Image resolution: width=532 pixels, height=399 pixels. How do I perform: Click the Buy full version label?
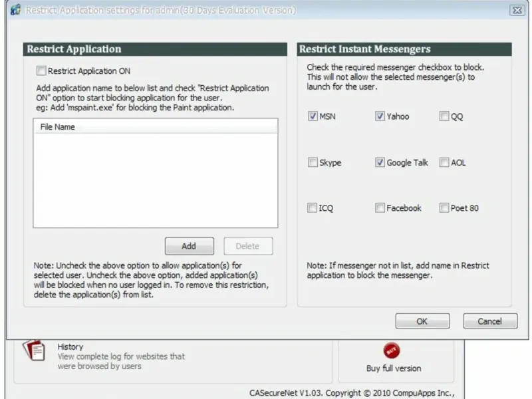pyautogui.click(x=394, y=368)
